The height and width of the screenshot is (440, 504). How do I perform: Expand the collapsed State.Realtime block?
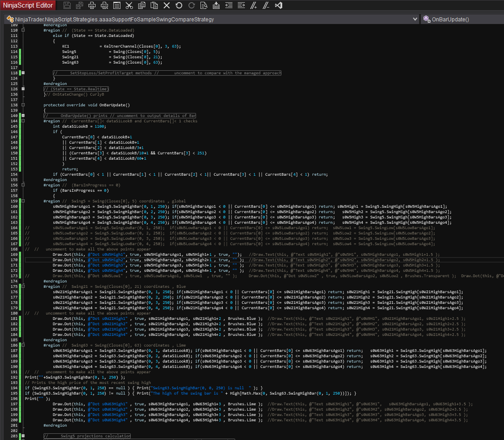(x=23, y=89)
